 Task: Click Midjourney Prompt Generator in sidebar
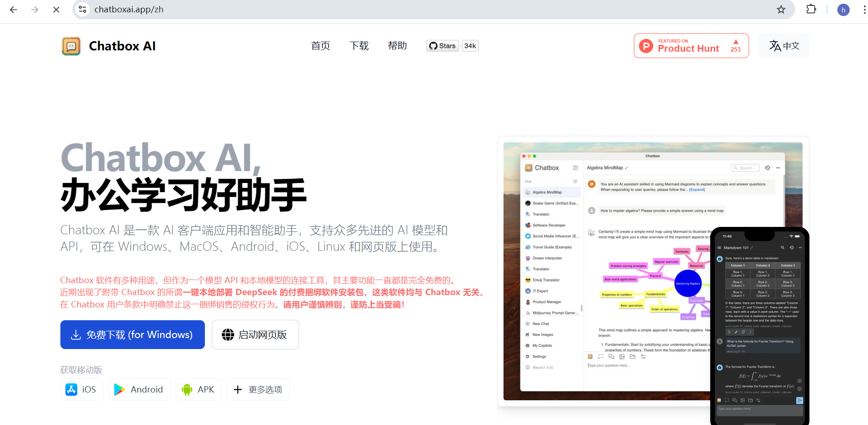(552, 313)
